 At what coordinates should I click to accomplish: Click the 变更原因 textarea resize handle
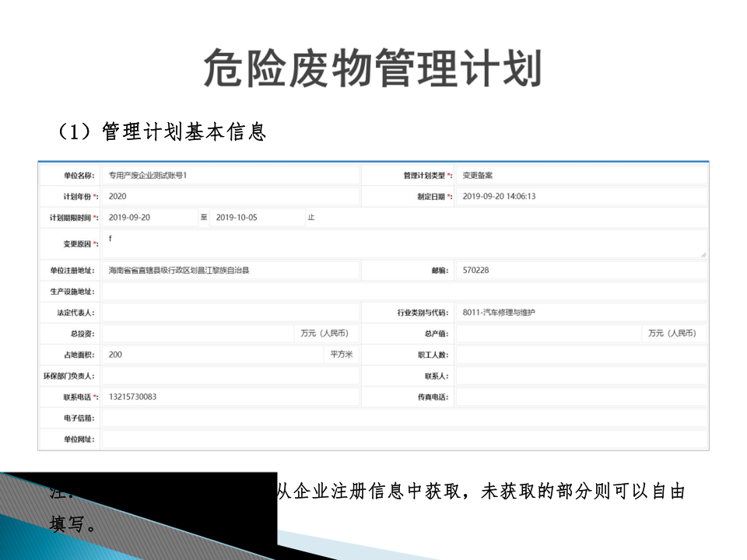703,255
